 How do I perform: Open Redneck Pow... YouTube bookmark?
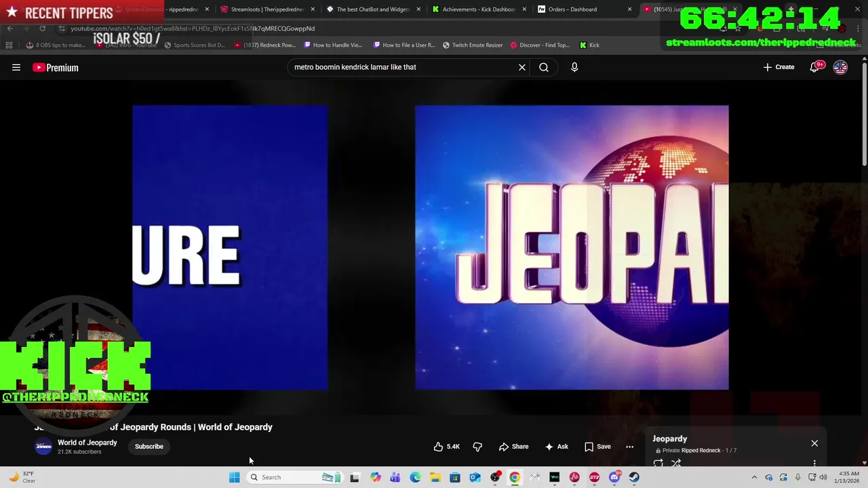coord(264,45)
